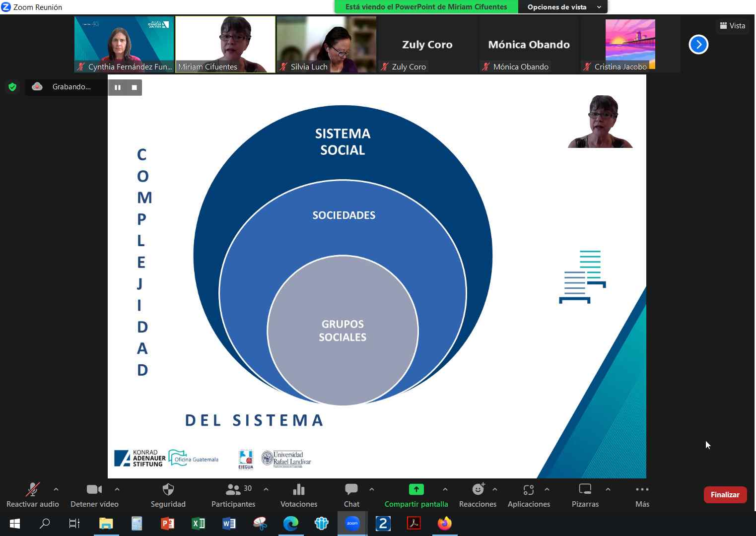This screenshot has width=756, height=536.
Task: Stop the recording
Action: [x=134, y=87]
